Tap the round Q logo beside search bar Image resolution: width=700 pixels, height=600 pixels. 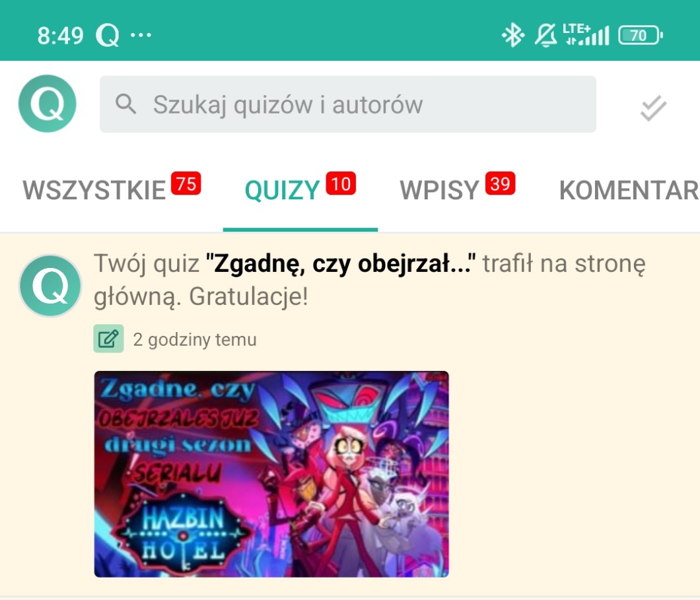pyautogui.click(x=48, y=104)
